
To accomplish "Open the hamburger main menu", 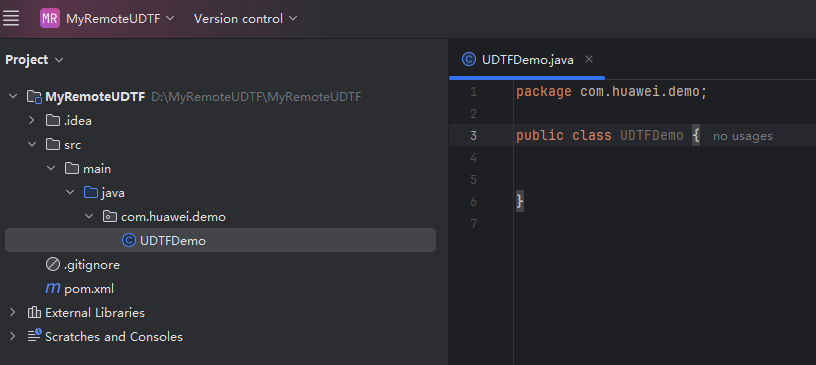I will point(11,19).
